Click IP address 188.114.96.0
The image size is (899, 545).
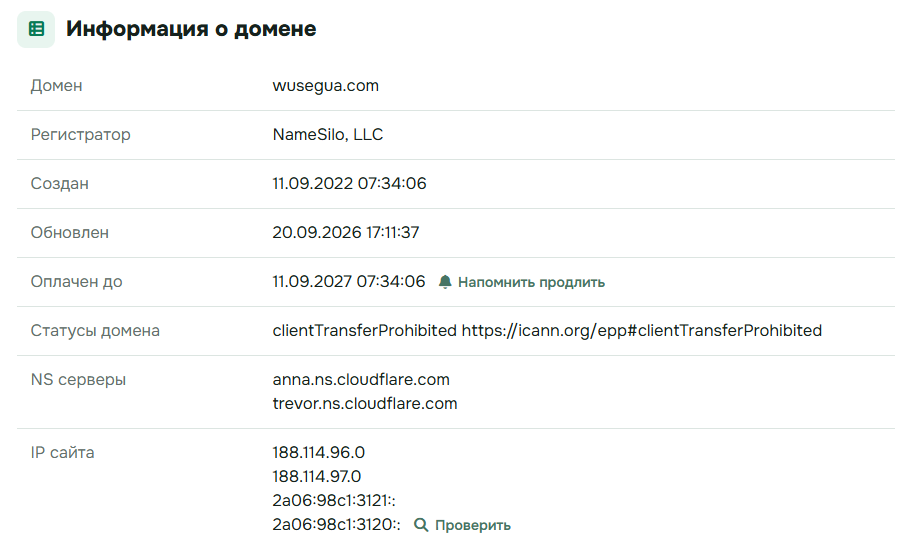(x=318, y=453)
